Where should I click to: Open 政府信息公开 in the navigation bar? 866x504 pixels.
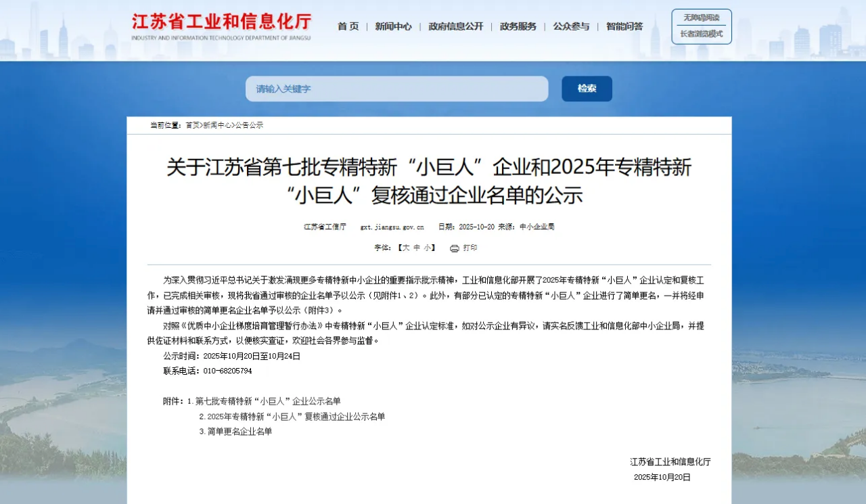[x=455, y=26]
